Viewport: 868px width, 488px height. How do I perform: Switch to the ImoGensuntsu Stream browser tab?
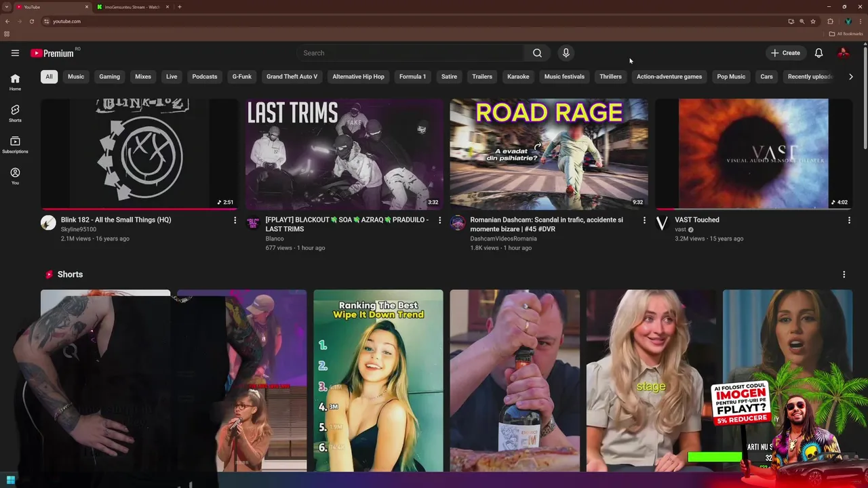coord(133,7)
